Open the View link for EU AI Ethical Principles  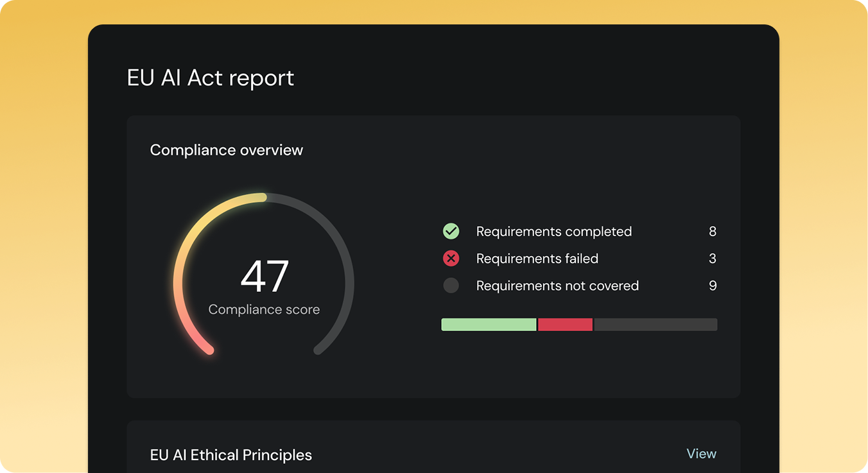point(701,454)
